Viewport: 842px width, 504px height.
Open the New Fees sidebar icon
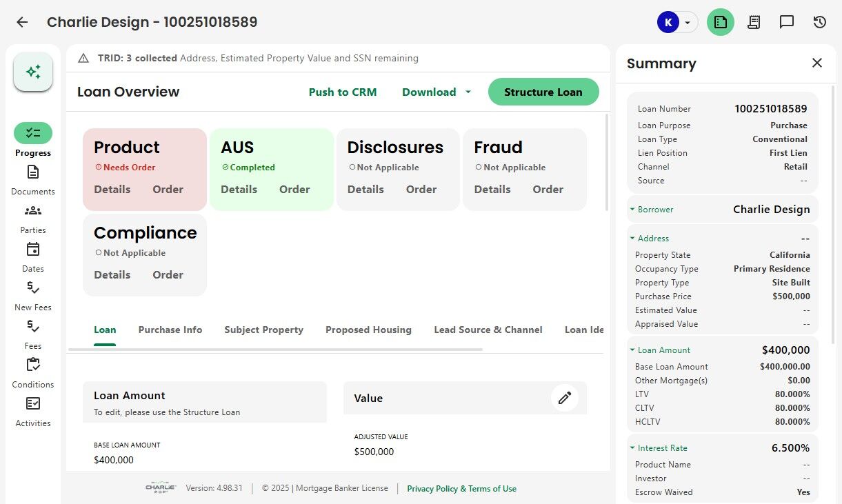[x=33, y=288]
